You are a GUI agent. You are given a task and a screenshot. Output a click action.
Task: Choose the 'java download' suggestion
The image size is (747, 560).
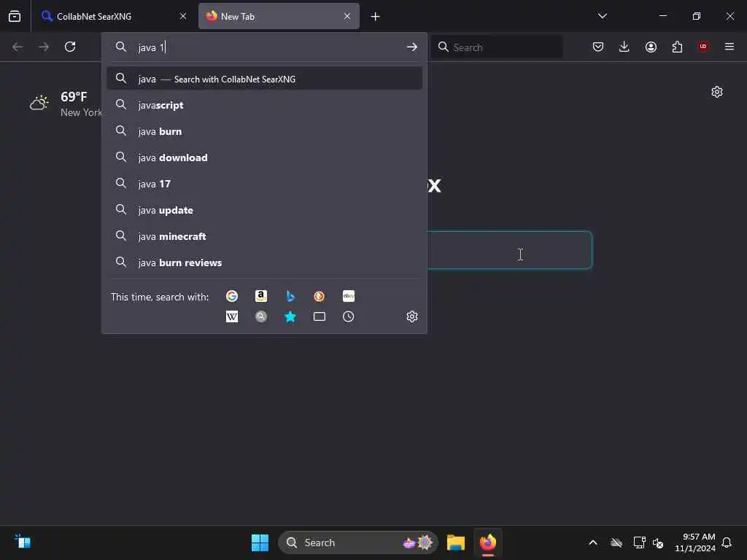(264, 157)
